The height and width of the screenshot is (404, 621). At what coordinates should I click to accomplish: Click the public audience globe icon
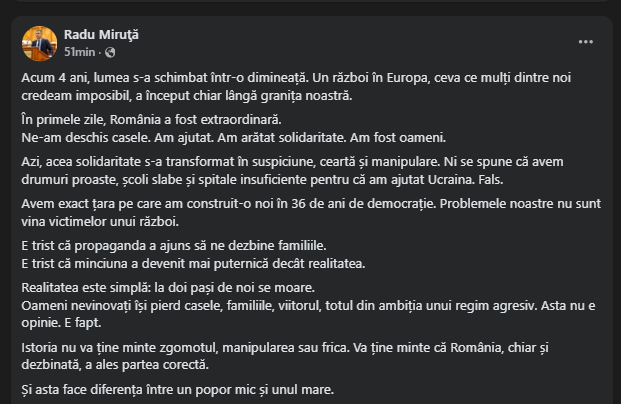pyautogui.click(x=109, y=51)
